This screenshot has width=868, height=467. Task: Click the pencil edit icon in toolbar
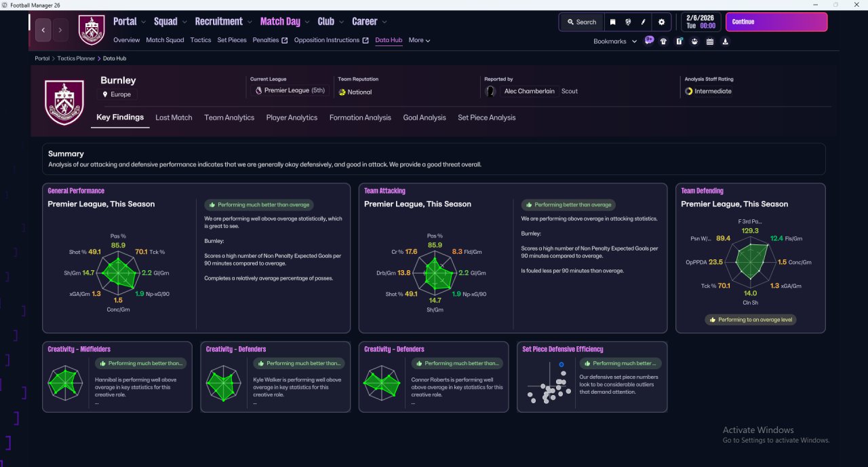(643, 22)
